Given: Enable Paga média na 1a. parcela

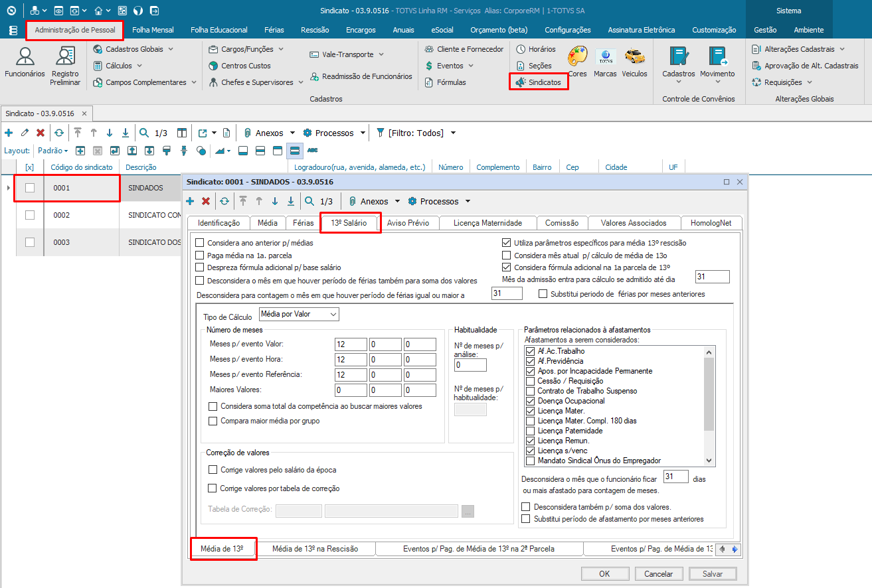Looking at the screenshot, I should coord(200,256).
